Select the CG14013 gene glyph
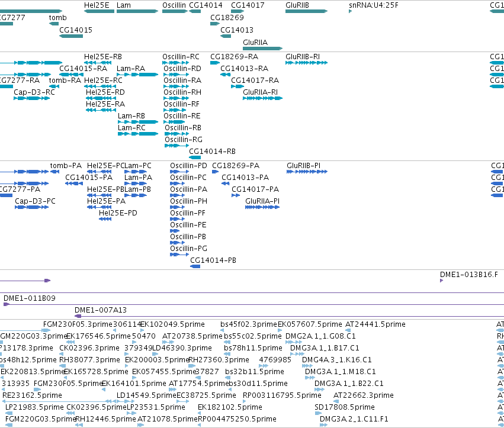 coord(225,36)
